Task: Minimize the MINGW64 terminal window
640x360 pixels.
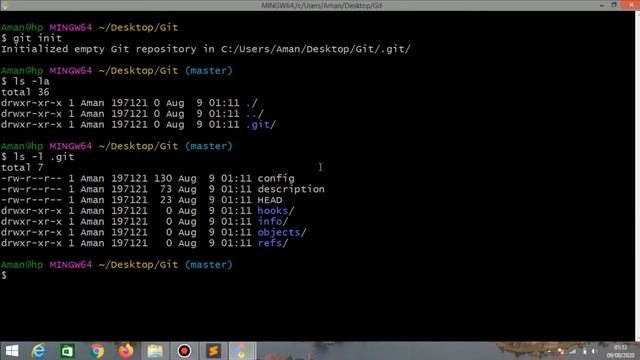Action: click(x=602, y=5)
